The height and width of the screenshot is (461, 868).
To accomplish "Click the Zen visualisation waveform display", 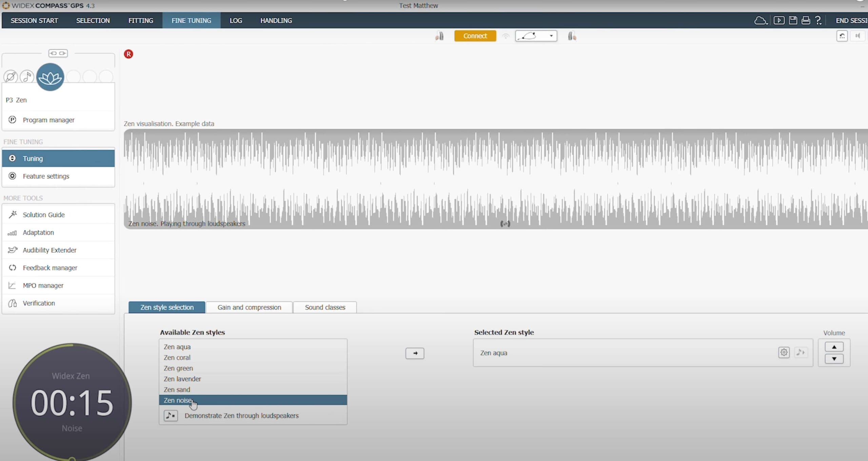I will tap(496, 179).
